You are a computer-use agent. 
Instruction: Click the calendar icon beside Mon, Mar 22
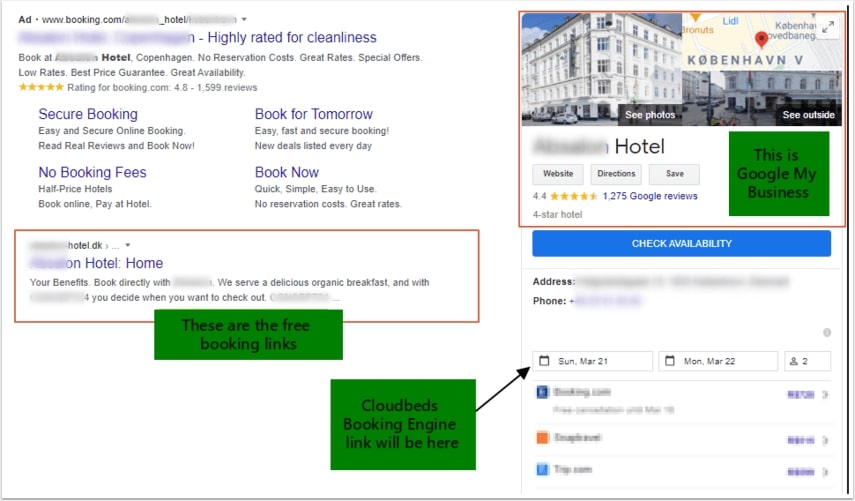pos(670,361)
